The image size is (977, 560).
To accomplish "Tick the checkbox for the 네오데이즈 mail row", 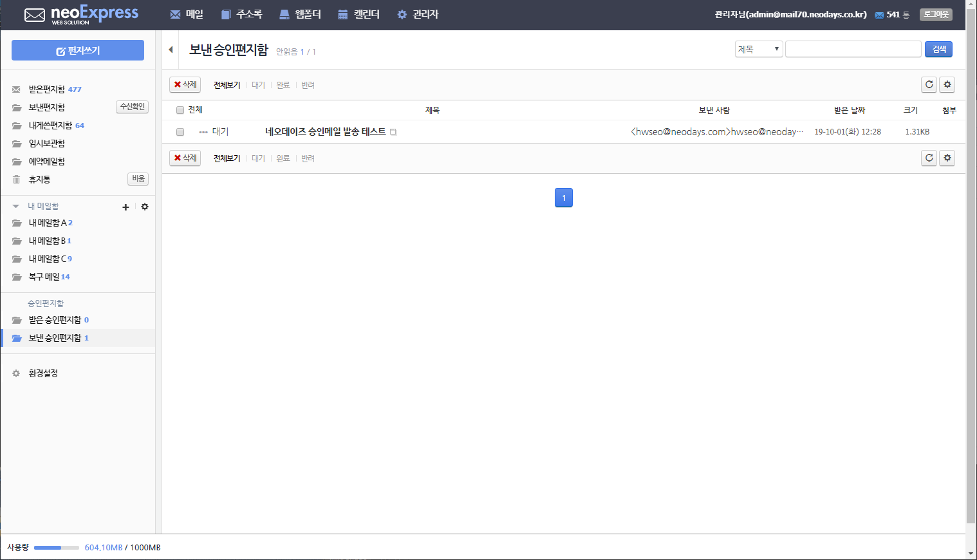I will point(180,132).
